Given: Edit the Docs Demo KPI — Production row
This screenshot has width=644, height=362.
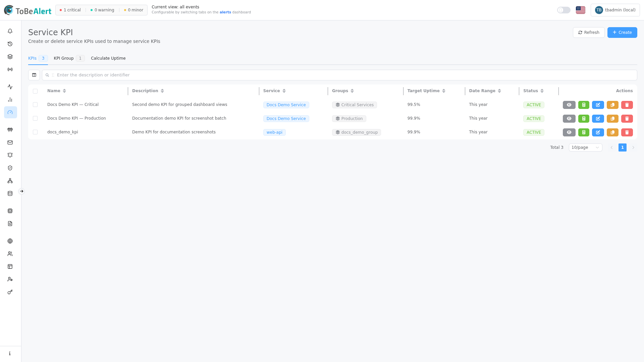Looking at the screenshot, I should point(598,119).
